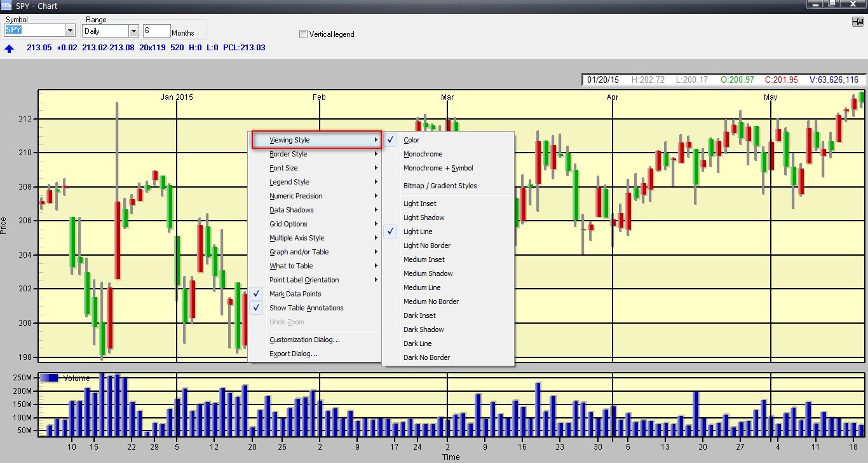Open the Graph and/or Table submenu
The height and width of the screenshot is (463, 868).
(x=316, y=252)
